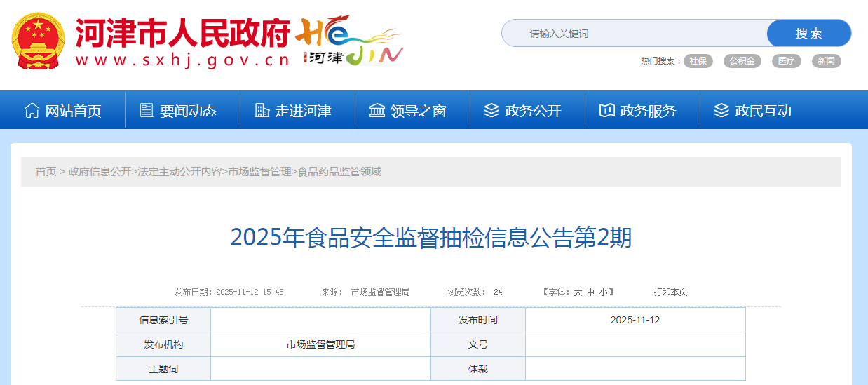Screen dimensions: 868x385
Task: Click 法定主动公开内容 breadcrumb link
Action: pos(179,172)
